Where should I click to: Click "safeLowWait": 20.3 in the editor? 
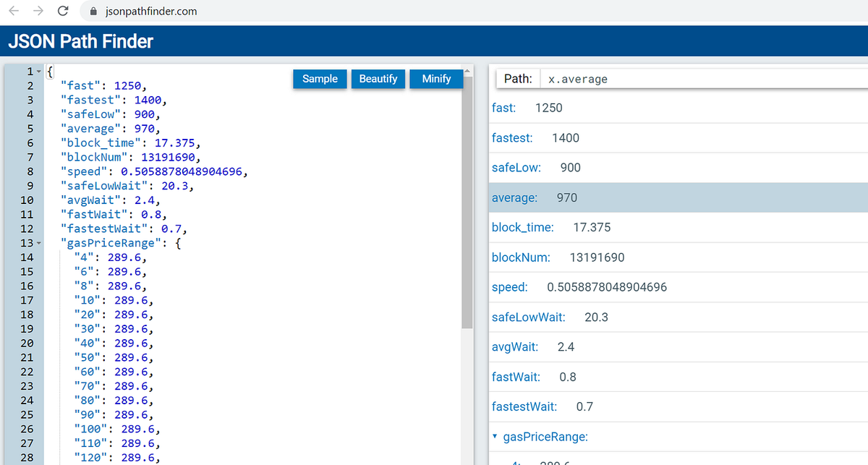click(x=127, y=186)
